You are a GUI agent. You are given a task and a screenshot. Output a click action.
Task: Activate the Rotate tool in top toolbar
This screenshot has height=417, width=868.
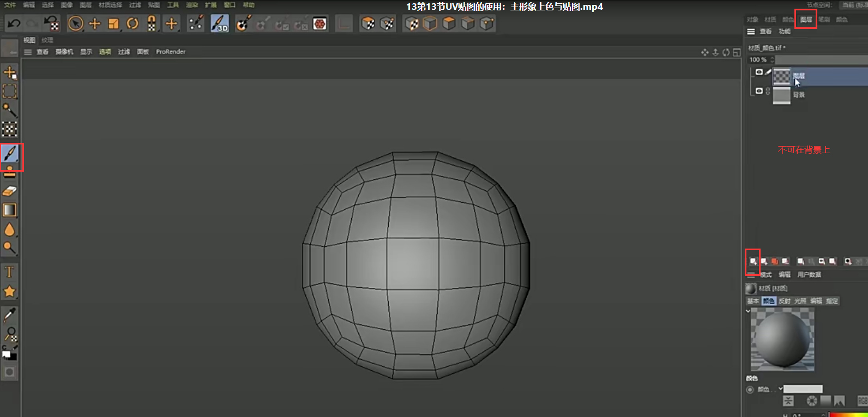[132, 23]
